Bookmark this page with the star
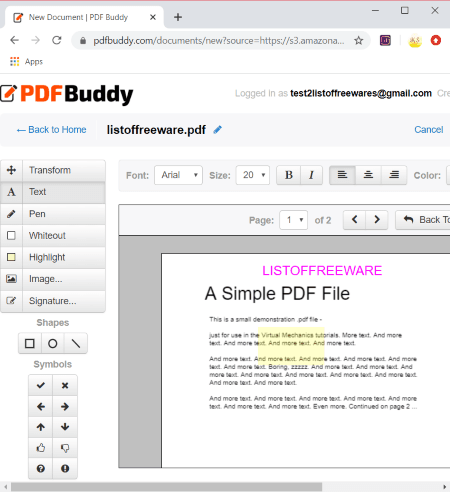This screenshot has width=450, height=492. tap(359, 41)
